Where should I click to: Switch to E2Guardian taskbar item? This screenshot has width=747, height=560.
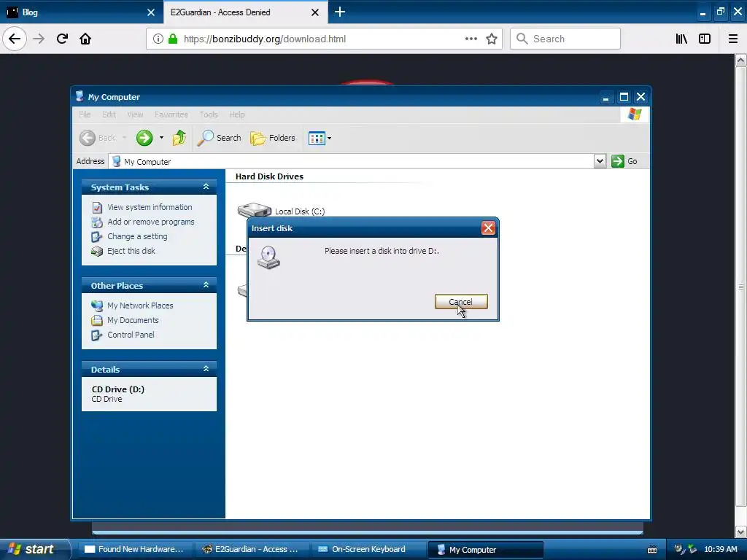(x=252, y=549)
